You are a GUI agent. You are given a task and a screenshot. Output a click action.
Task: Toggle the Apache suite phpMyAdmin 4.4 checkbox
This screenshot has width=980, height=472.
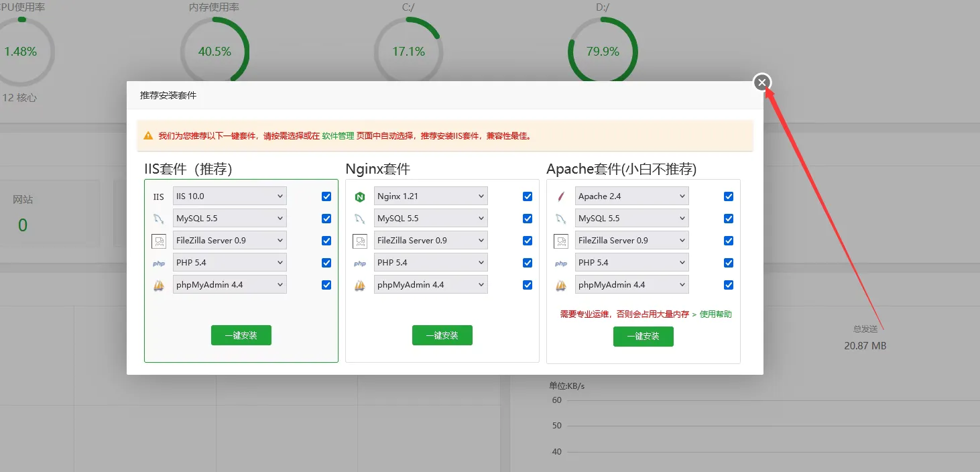tap(729, 285)
